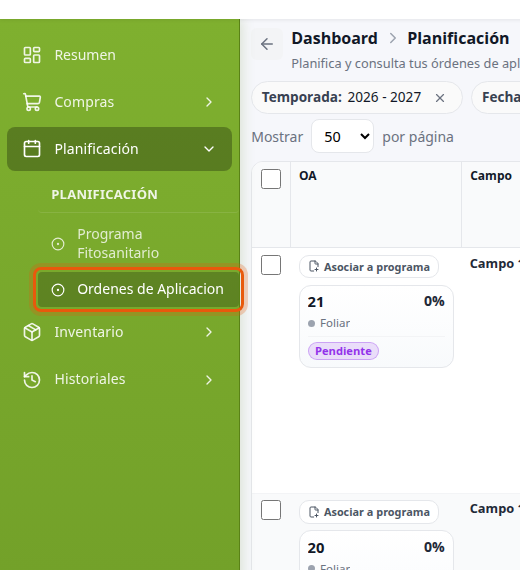Remove the Temporada 2026 - 2027 filter

440,98
